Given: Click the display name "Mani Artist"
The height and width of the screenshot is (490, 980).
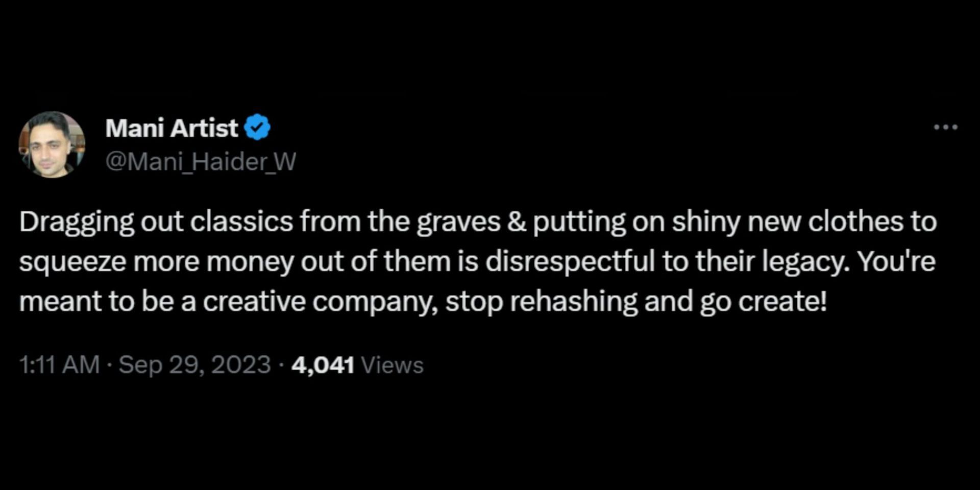Looking at the screenshot, I should pos(171,128).
